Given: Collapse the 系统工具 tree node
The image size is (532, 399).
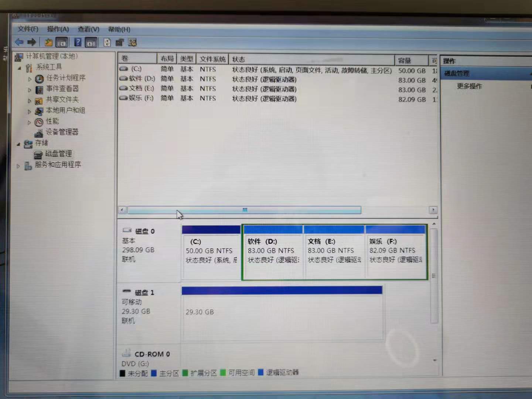Looking at the screenshot, I should point(19,68).
